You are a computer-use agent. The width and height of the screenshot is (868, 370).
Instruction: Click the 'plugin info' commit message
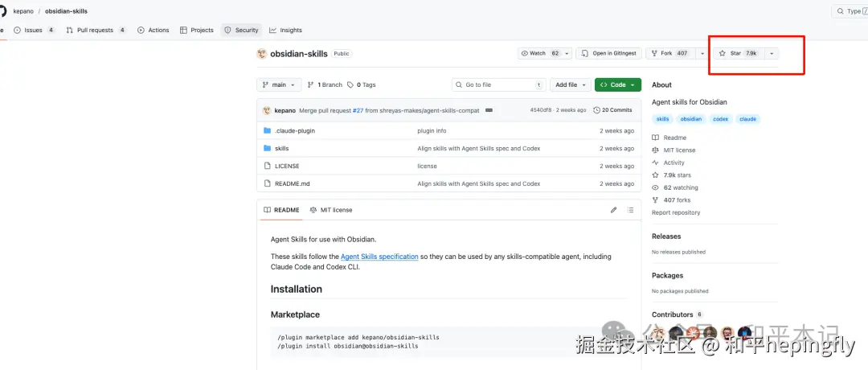[x=432, y=131]
